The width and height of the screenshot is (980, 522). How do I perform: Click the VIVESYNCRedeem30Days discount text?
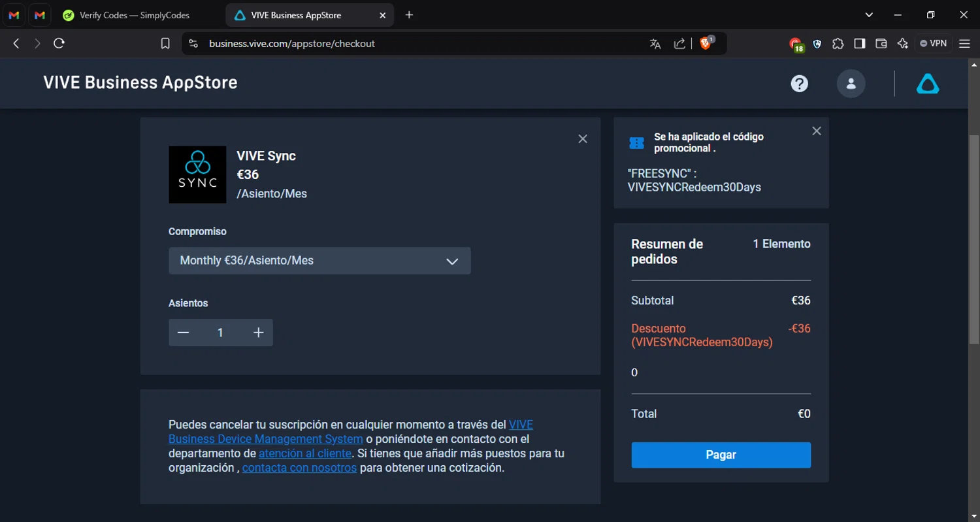702,342
